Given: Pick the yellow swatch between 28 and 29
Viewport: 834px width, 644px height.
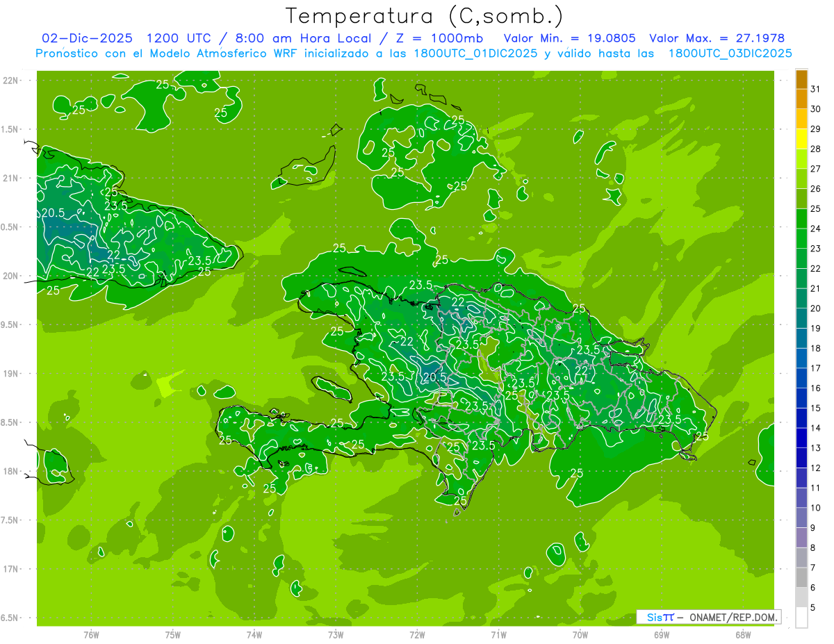Looking at the screenshot, I should [x=801, y=139].
